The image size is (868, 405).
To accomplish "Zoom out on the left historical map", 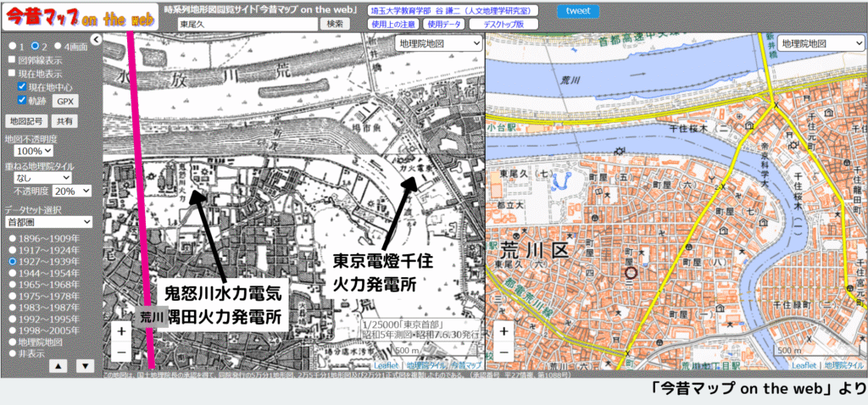I will coord(122,351).
